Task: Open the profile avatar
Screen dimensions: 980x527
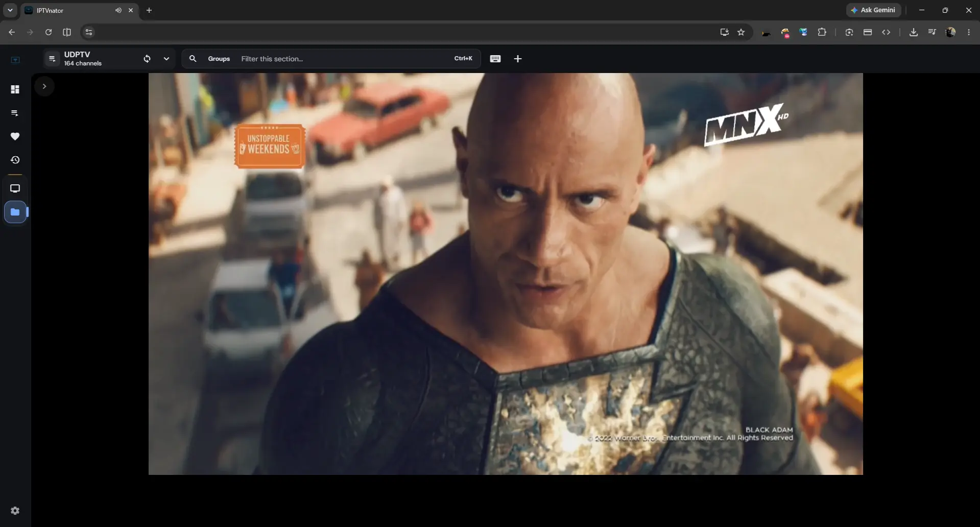Action: click(x=950, y=32)
